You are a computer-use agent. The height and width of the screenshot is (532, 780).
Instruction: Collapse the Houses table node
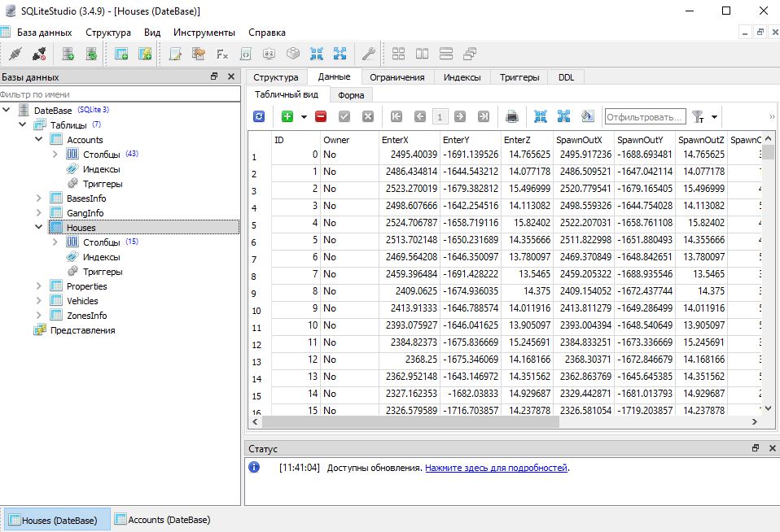(39, 227)
